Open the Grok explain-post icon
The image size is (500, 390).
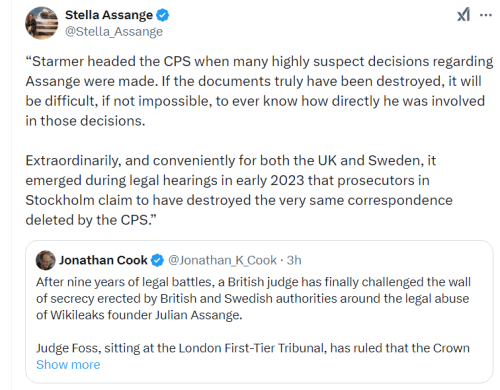[463, 15]
